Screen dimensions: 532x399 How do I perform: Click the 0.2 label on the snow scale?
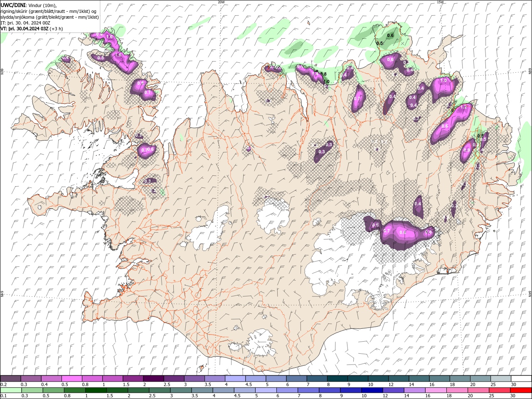pyautogui.click(x=3, y=384)
